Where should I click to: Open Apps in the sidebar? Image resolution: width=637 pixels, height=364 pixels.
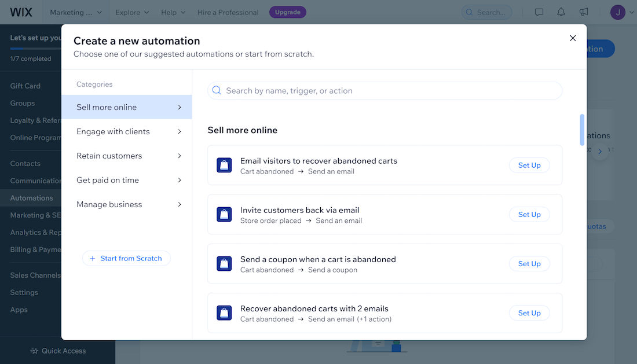[19, 310]
